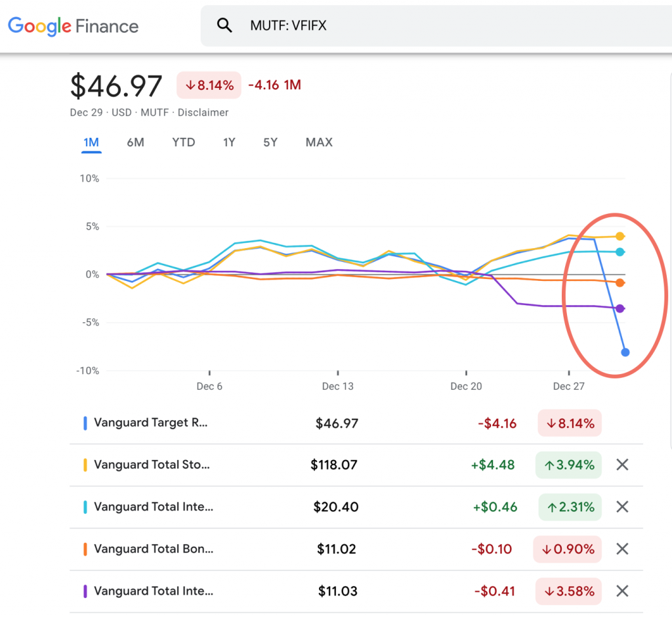The height and width of the screenshot is (617, 672).
Task: Switch to the YTD range tab
Action: pos(184,142)
